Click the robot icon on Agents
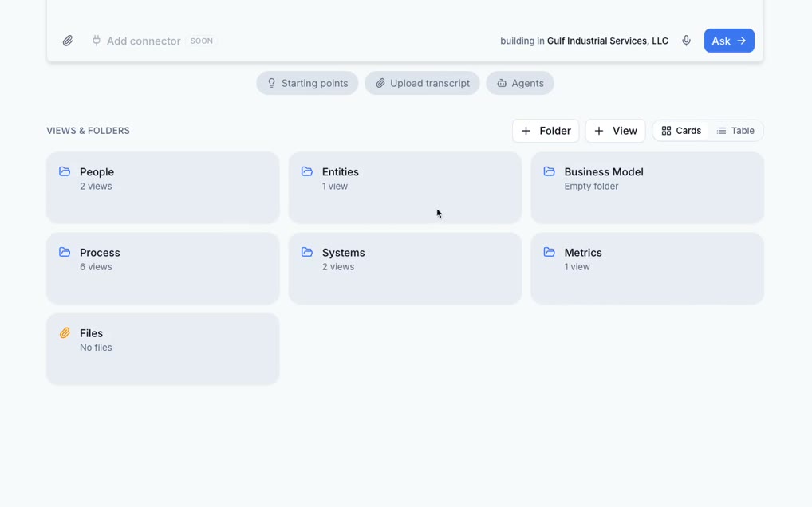 [501, 83]
